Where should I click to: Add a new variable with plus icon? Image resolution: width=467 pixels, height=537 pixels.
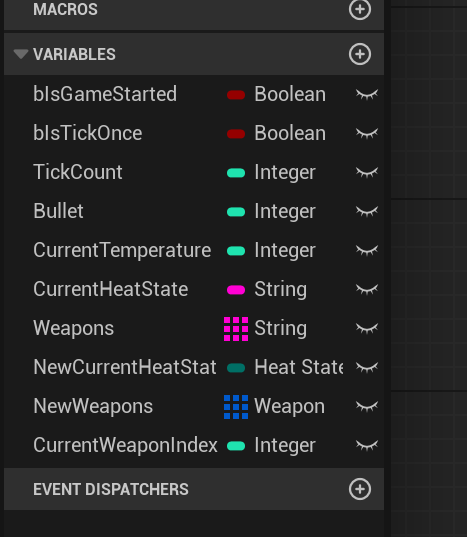point(359,54)
